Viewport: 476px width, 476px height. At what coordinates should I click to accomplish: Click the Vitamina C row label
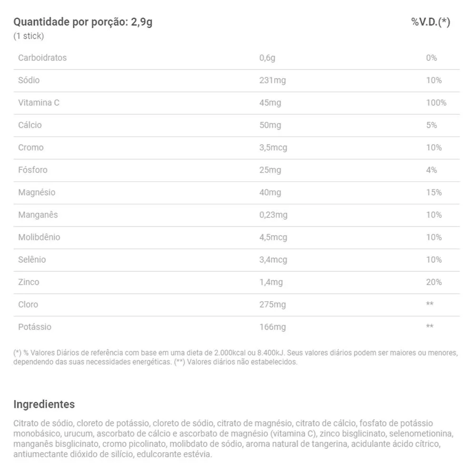pos(39,103)
